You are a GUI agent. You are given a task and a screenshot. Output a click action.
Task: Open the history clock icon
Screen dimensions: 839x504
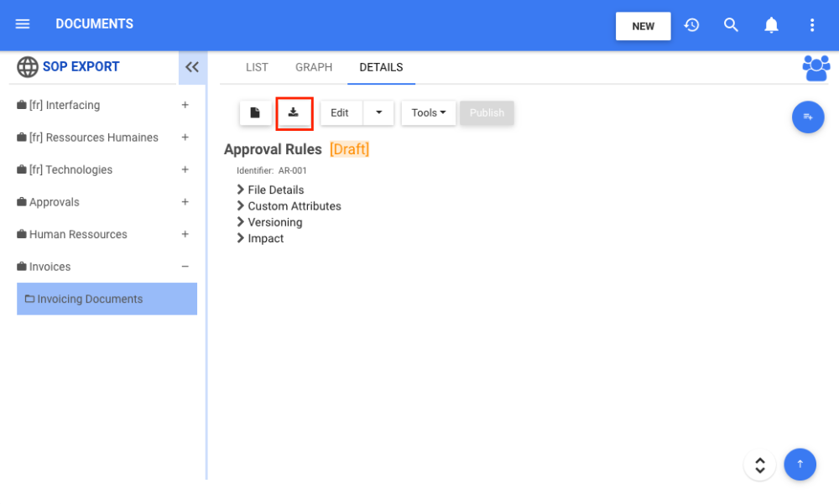691,25
